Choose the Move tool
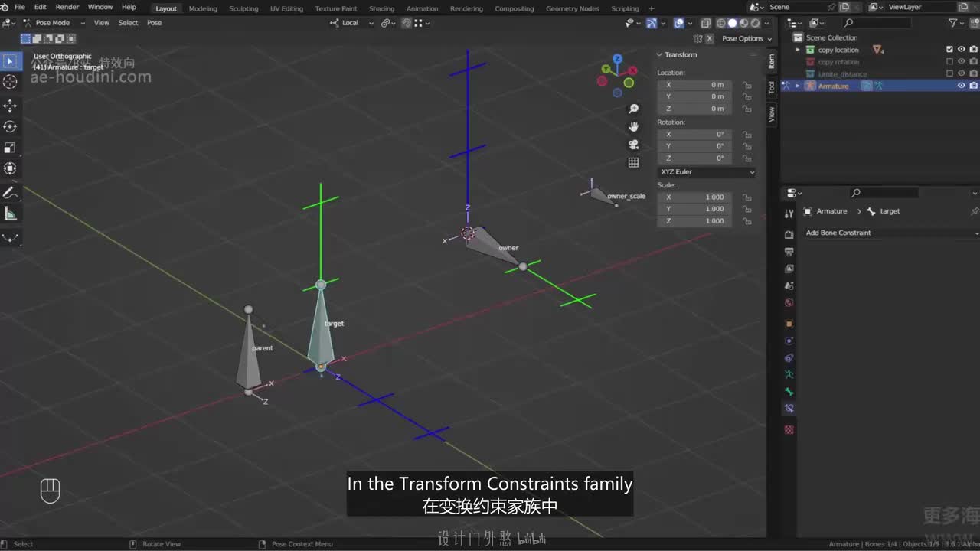This screenshot has height=551, width=980. [x=11, y=105]
